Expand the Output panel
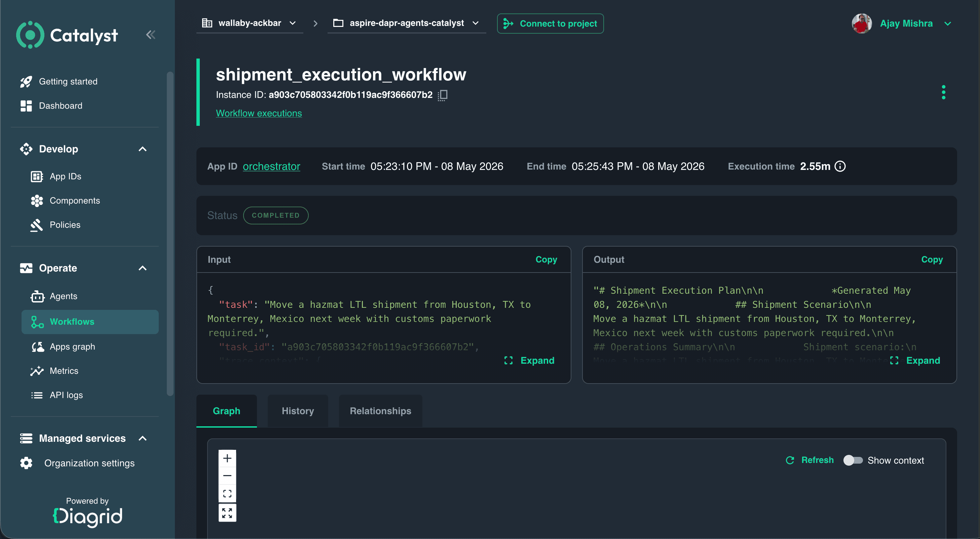 915,360
